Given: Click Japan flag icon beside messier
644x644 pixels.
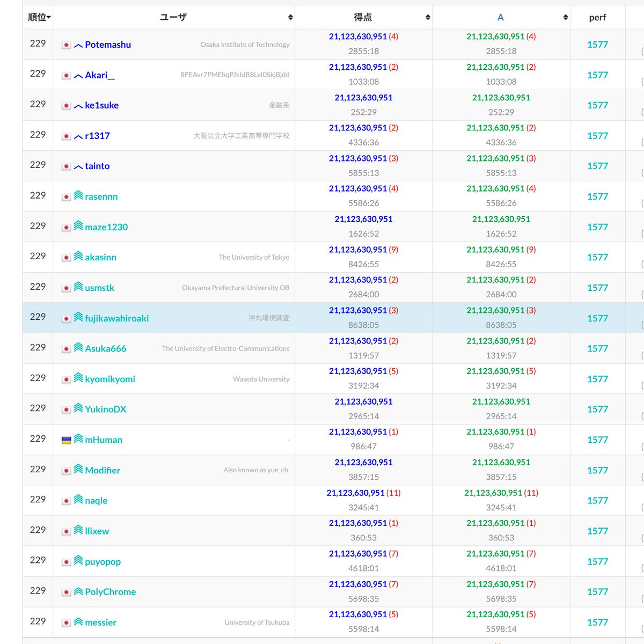Looking at the screenshot, I should coord(67,623).
